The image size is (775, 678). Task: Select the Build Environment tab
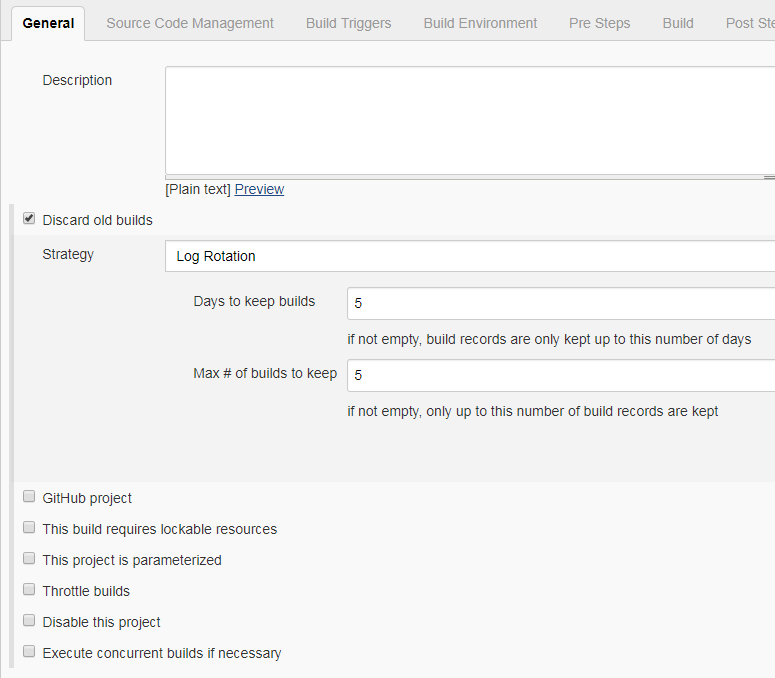click(x=480, y=23)
